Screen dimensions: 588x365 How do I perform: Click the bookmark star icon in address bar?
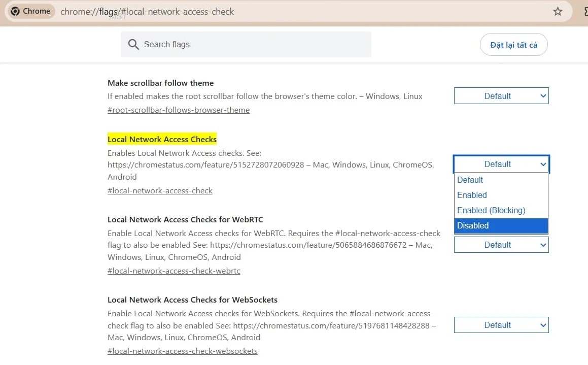[558, 11]
